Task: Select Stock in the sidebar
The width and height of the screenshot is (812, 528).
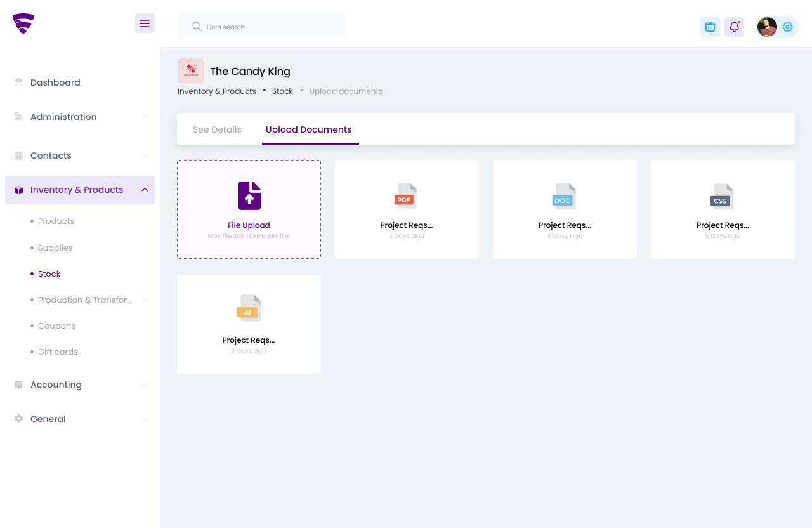Action: coord(49,274)
